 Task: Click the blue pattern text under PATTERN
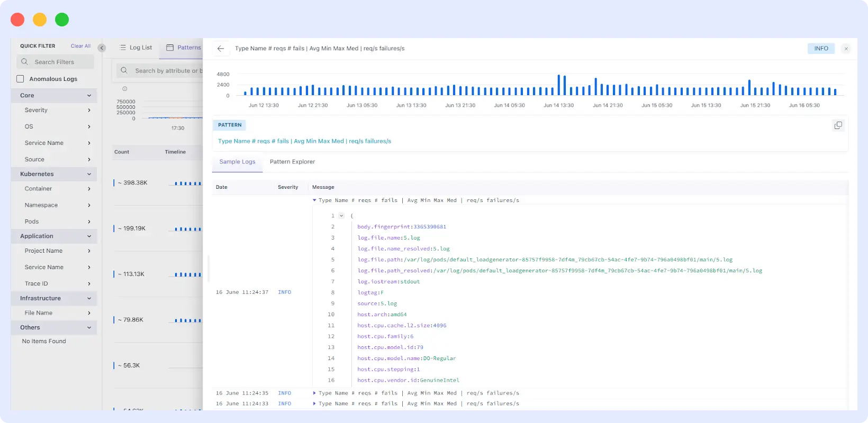pos(304,141)
